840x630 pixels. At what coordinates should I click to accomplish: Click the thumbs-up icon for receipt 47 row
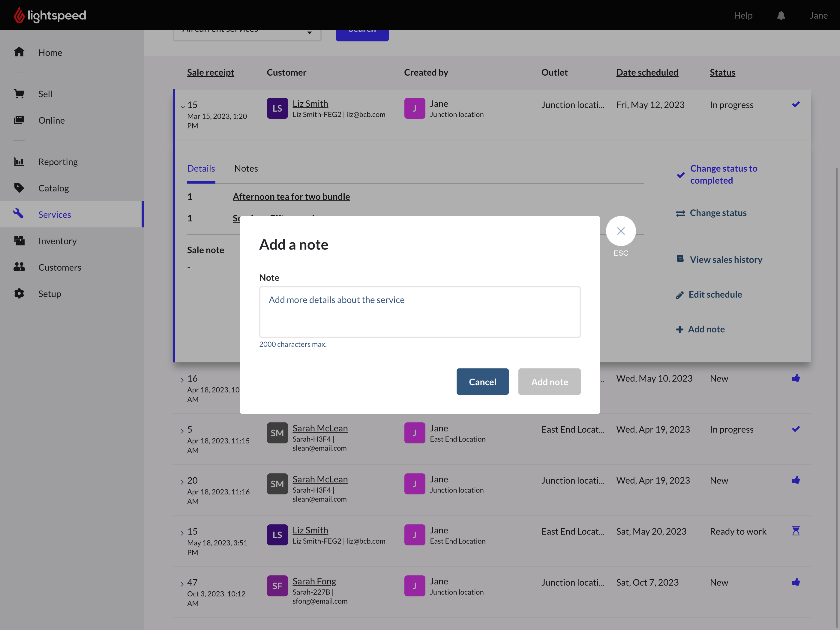(x=796, y=582)
